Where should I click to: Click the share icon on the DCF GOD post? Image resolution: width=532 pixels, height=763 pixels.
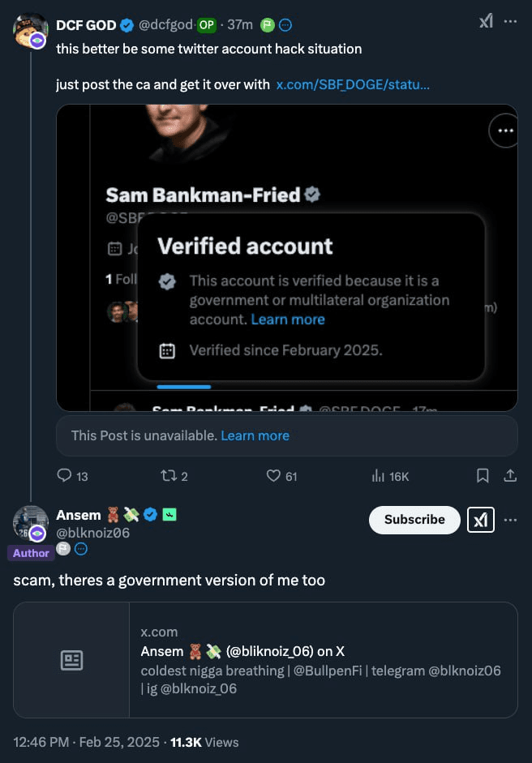510,475
